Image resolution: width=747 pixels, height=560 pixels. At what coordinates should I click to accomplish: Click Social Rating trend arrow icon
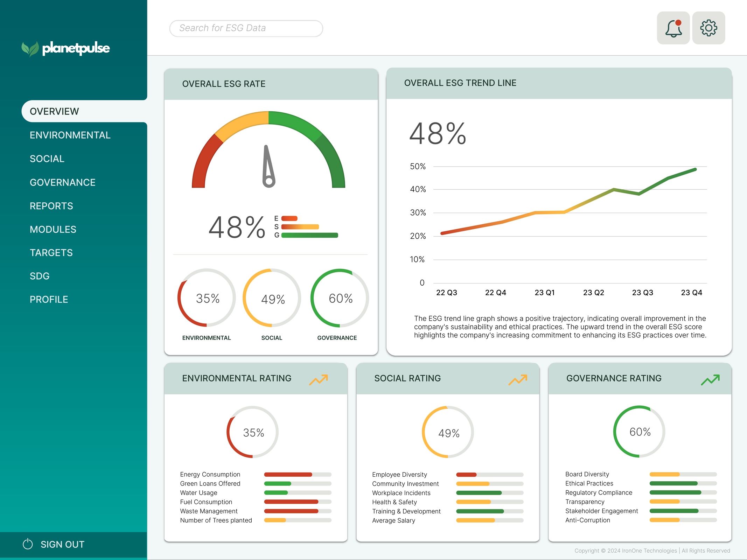coord(518,379)
